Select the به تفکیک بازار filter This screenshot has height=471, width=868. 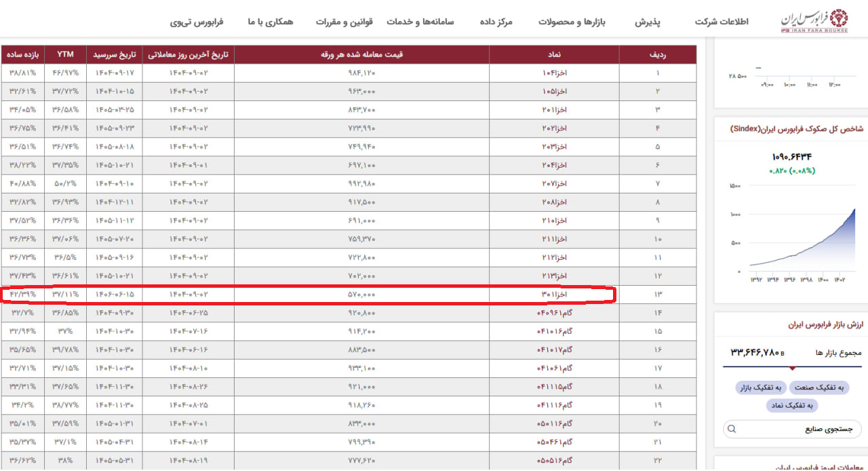[759, 388]
